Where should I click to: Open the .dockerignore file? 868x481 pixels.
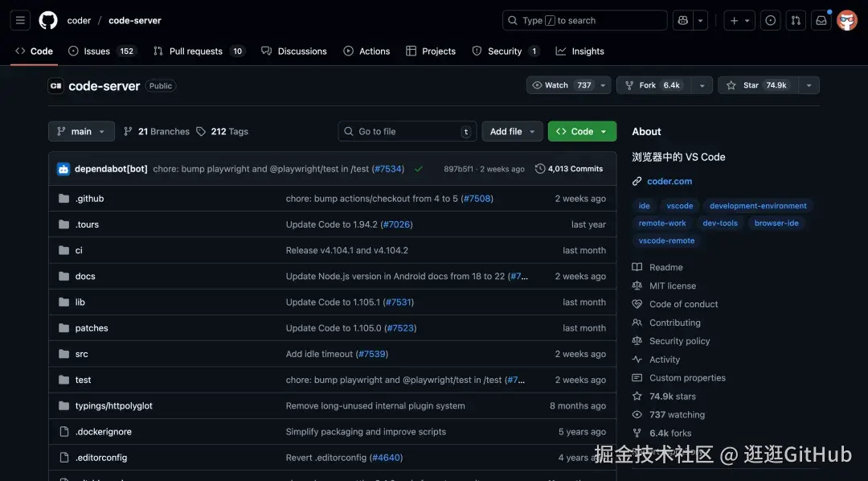tap(104, 432)
